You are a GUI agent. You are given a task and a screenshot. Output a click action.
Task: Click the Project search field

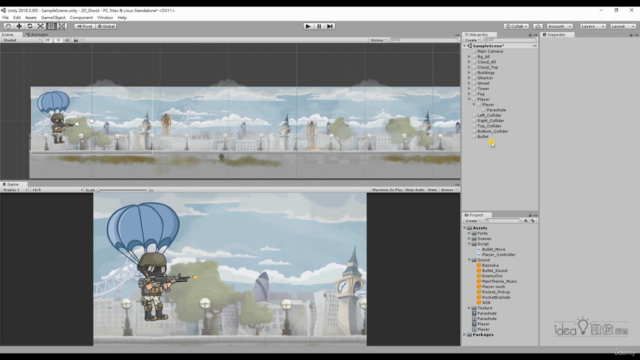click(502, 220)
